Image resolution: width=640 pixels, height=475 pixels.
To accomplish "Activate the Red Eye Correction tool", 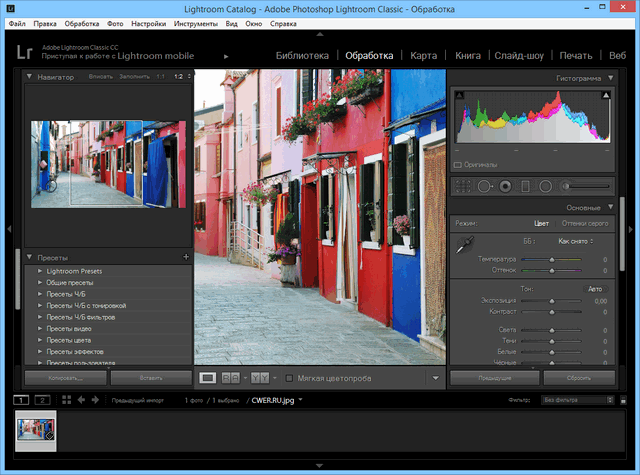I will pyautogui.click(x=506, y=185).
